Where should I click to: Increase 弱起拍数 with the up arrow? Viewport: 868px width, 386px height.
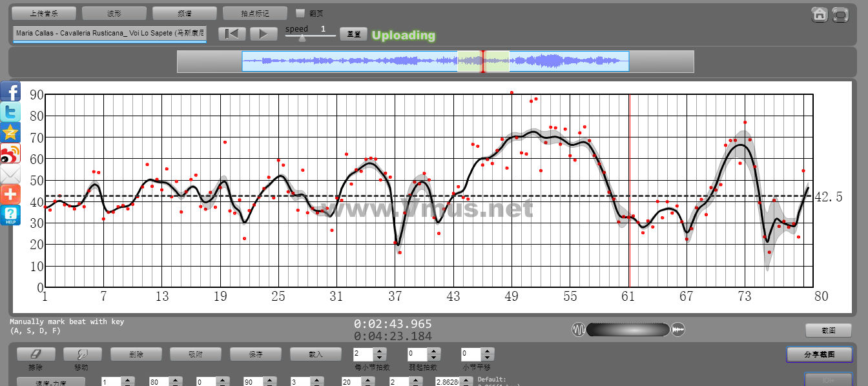click(434, 351)
